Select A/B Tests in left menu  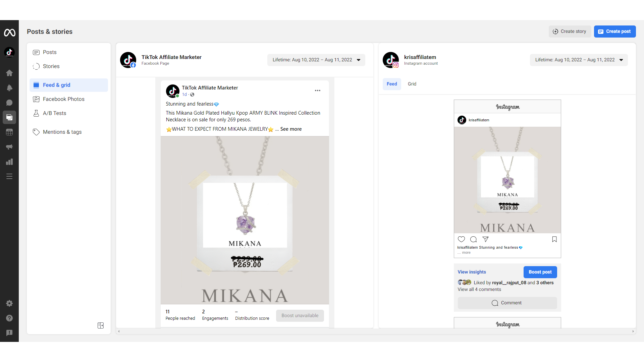(x=54, y=113)
